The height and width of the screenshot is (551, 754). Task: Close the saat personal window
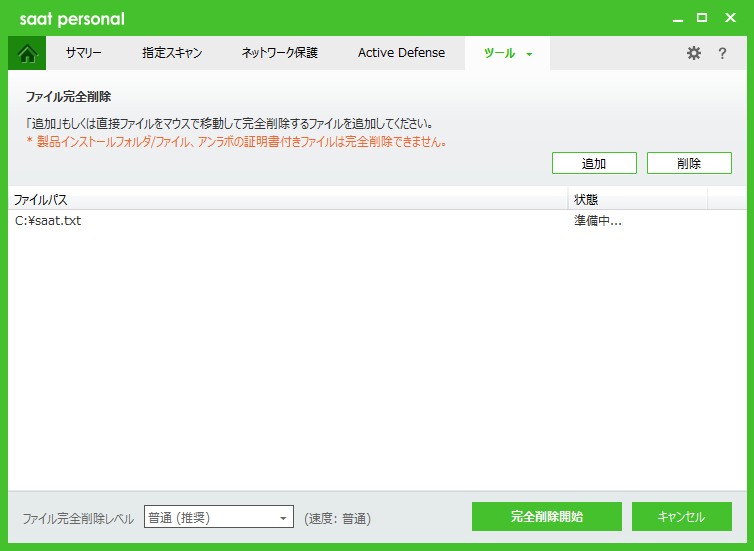click(730, 18)
